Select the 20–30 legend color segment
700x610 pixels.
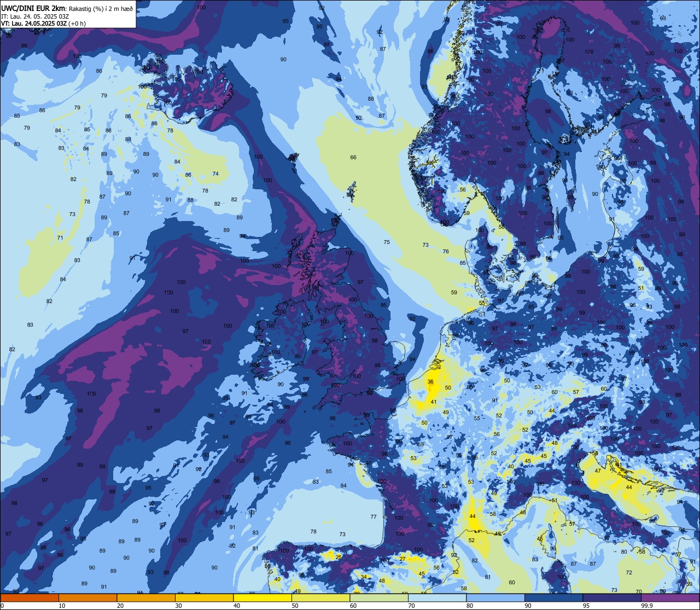tap(145, 597)
